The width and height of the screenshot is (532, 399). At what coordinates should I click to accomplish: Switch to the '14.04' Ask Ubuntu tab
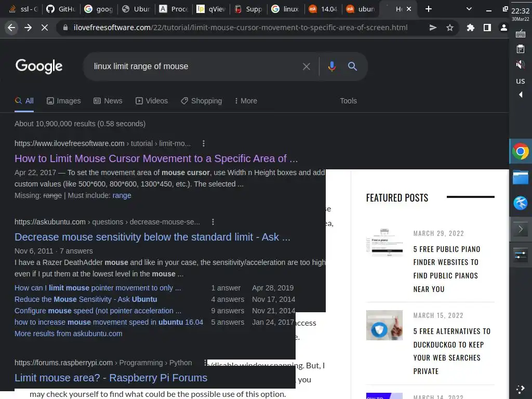(323, 9)
